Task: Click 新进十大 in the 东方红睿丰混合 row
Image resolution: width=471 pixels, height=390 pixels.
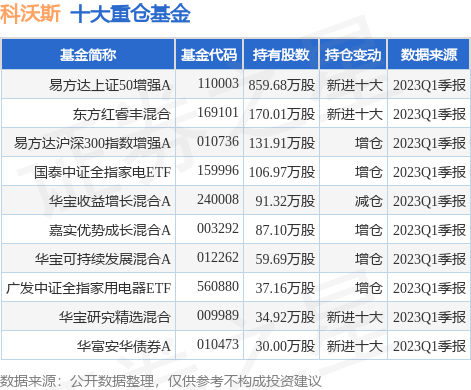Action: point(354,114)
